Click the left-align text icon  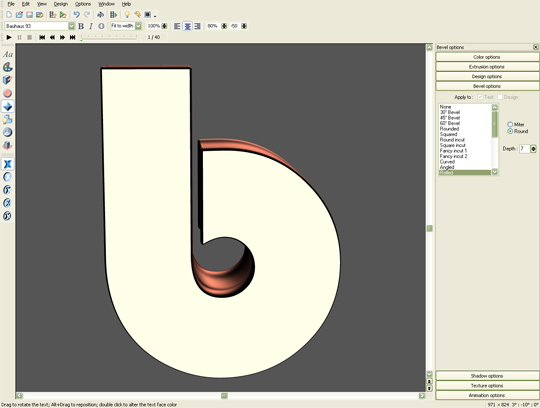pyautogui.click(x=177, y=26)
